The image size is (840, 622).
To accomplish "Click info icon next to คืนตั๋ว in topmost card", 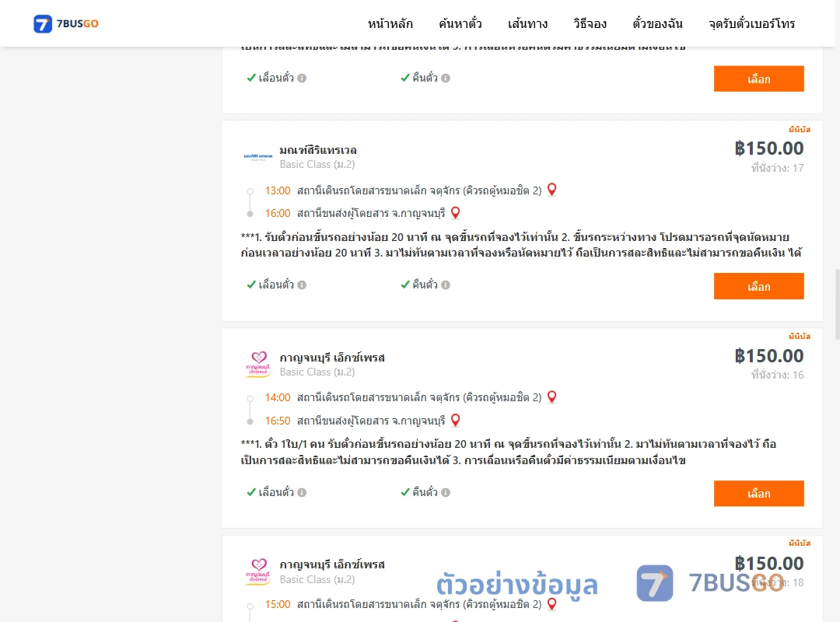I will pyautogui.click(x=446, y=79).
